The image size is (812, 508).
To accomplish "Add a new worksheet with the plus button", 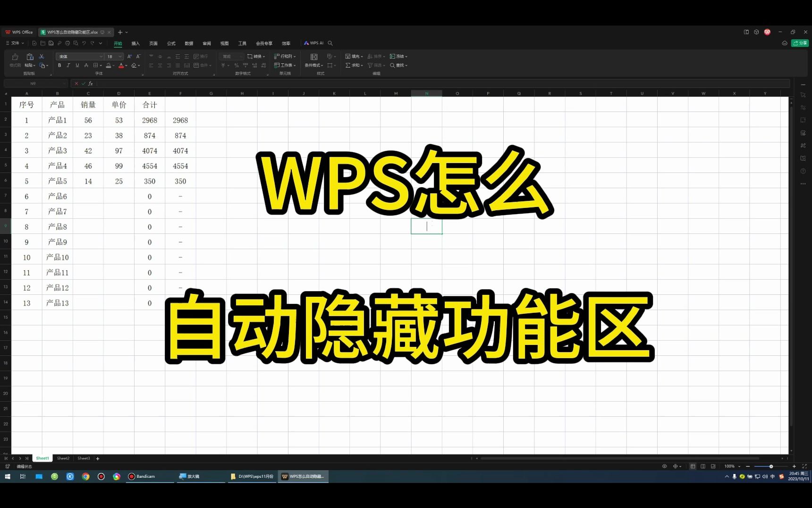I will 97,458.
